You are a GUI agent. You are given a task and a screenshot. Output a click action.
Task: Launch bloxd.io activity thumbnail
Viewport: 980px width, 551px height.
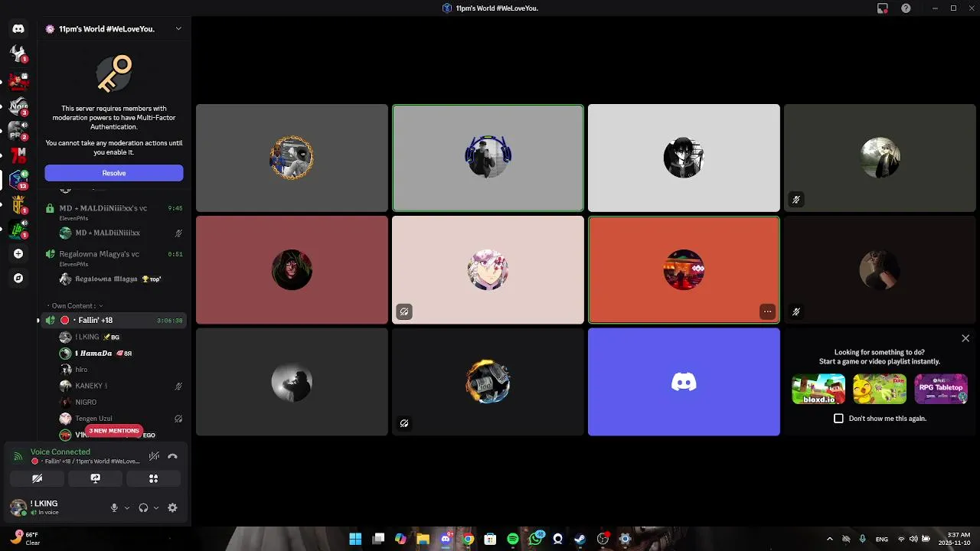[x=818, y=389]
